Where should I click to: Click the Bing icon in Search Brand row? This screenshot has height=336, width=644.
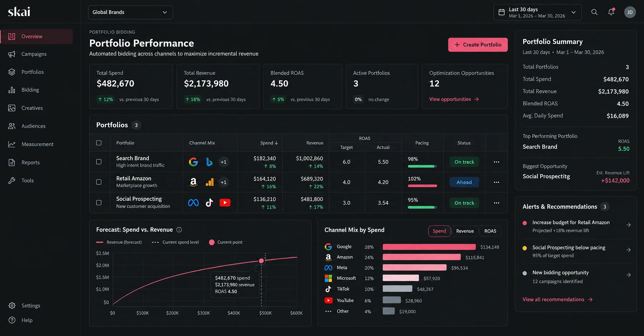pyautogui.click(x=209, y=162)
